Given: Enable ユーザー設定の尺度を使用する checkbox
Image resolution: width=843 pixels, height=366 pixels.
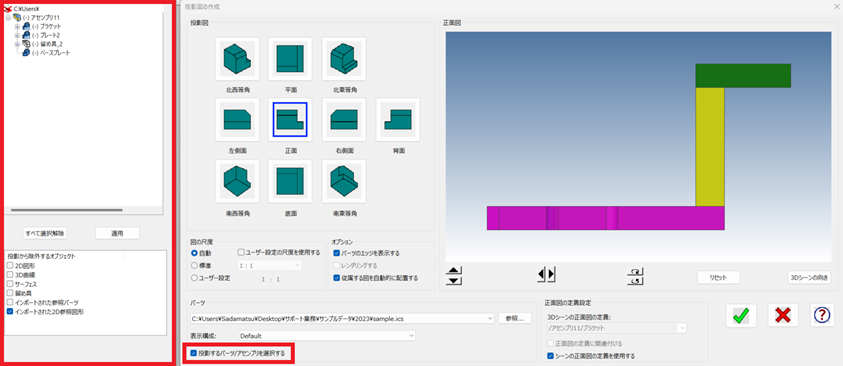Looking at the screenshot, I should tap(241, 252).
